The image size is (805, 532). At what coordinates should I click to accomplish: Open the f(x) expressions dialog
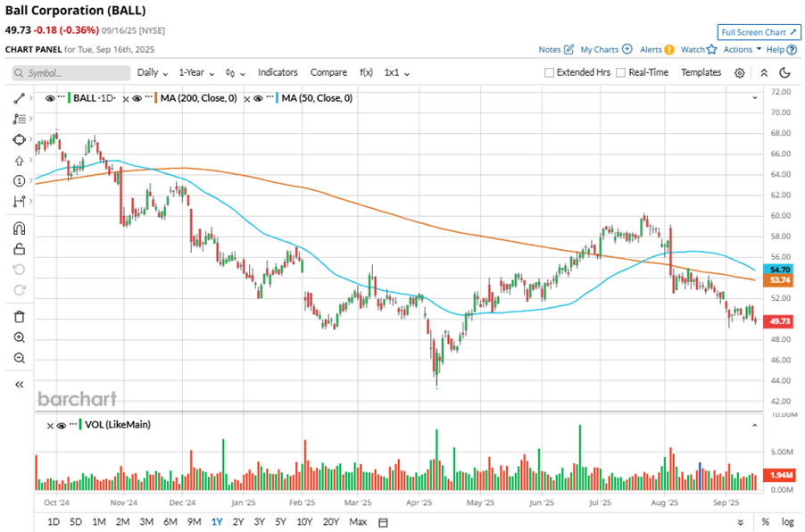coord(366,73)
